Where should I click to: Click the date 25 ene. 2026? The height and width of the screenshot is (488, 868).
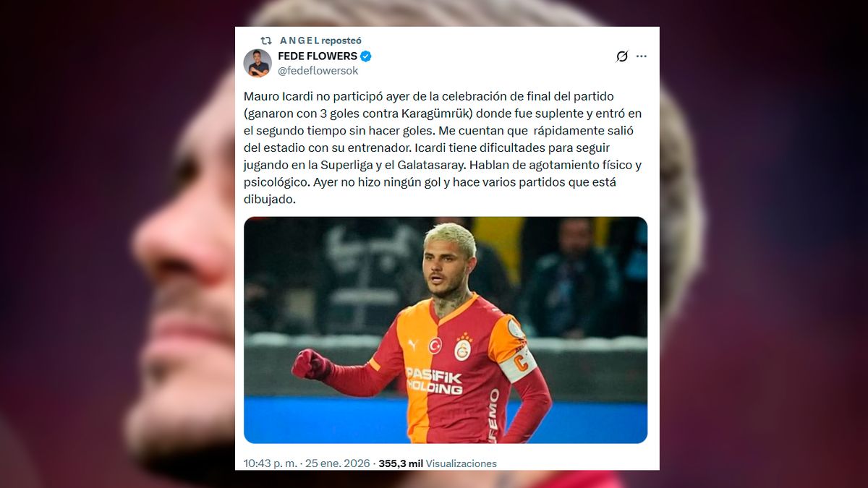339,463
